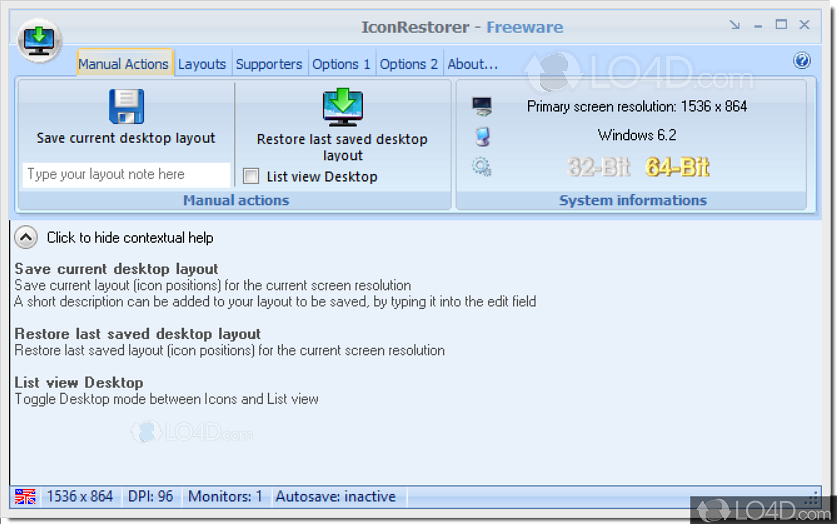
Task: Click Primary screen resolution: 1536 x 864 text
Action: (x=637, y=106)
